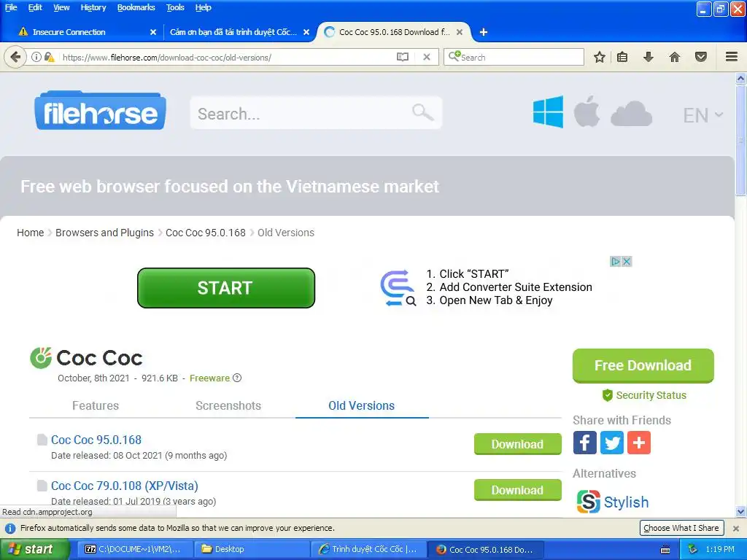
Task: Open the Bookmarks menu
Action: click(136, 7)
